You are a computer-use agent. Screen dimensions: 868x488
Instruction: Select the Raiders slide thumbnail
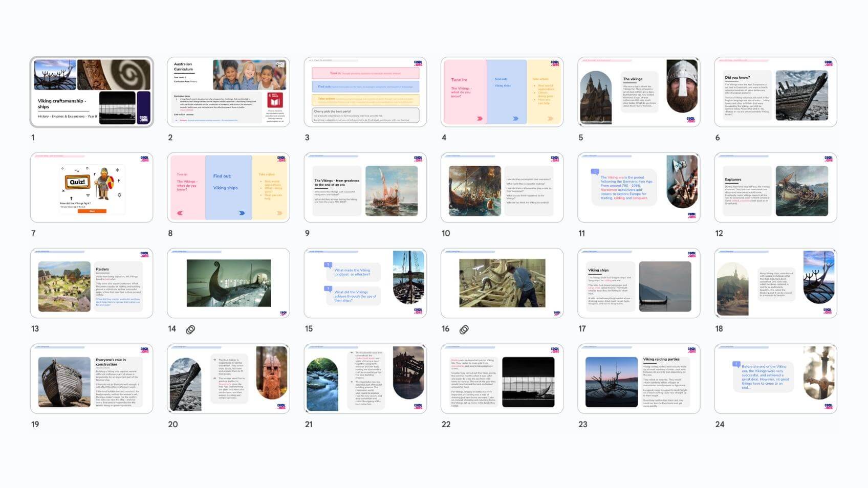(x=92, y=283)
